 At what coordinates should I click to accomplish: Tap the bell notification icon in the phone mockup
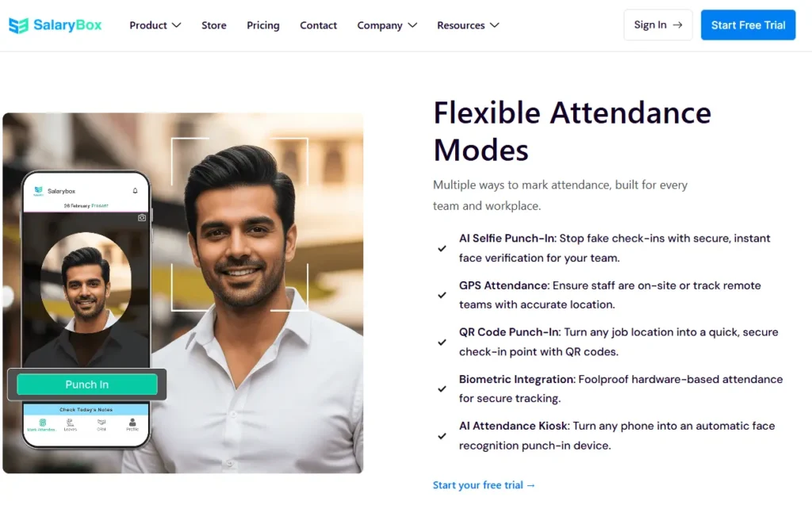tap(136, 191)
